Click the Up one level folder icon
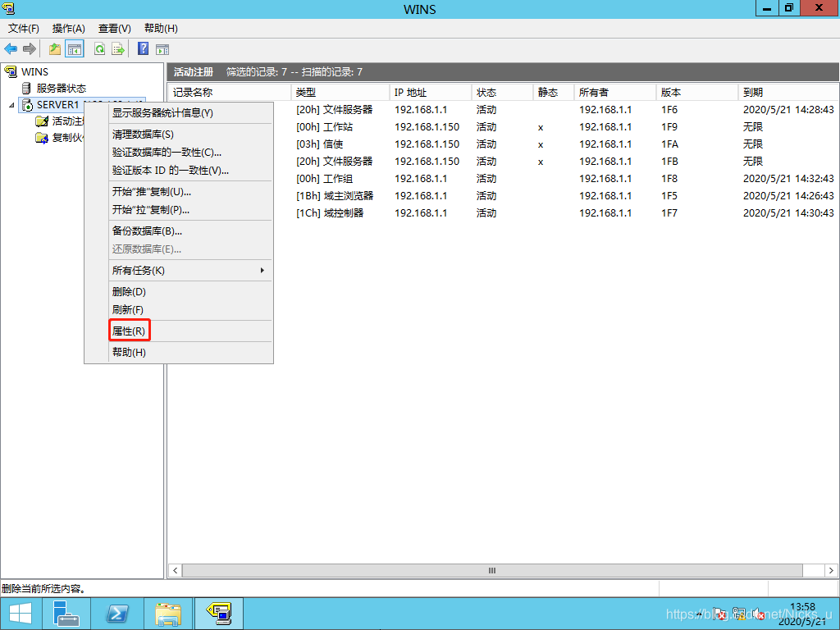 point(55,49)
